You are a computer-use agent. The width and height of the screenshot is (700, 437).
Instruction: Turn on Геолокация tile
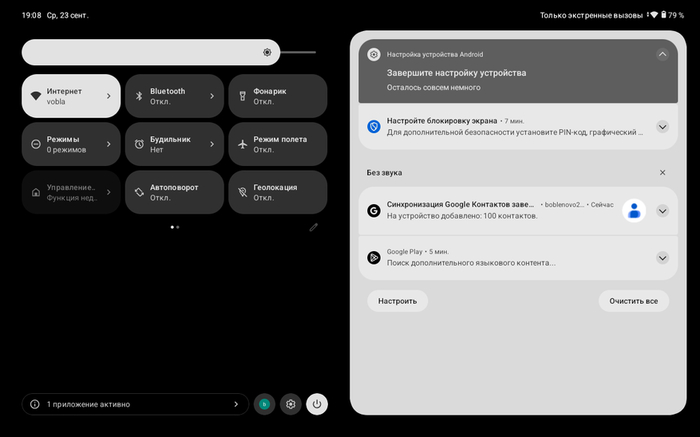(278, 192)
